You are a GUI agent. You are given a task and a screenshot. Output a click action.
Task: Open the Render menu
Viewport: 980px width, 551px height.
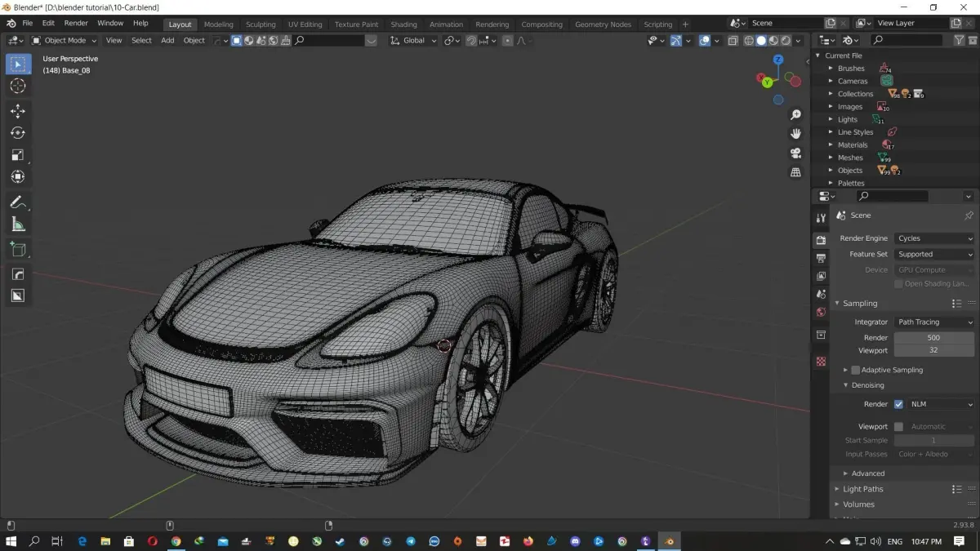pyautogui.click(x=76, y=24)
